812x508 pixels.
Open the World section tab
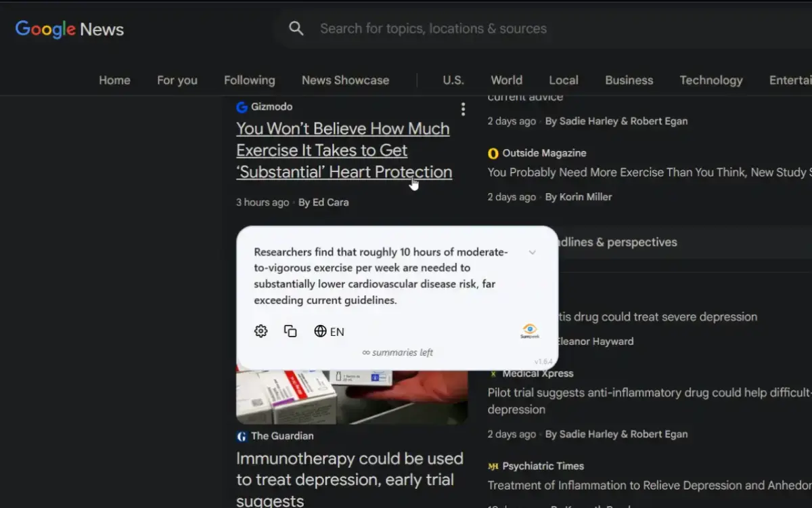507,80
